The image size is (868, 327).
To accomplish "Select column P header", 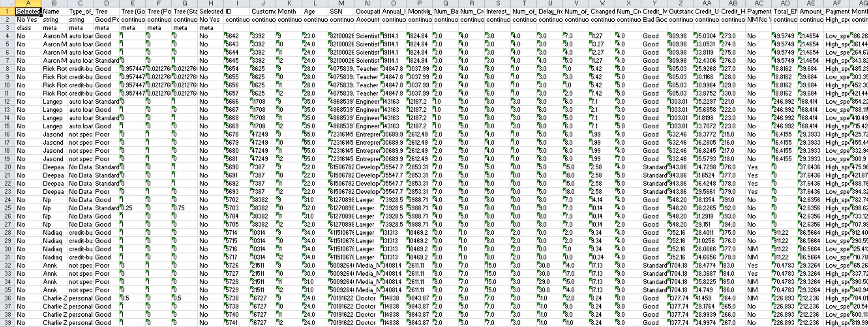I will 419,4.
